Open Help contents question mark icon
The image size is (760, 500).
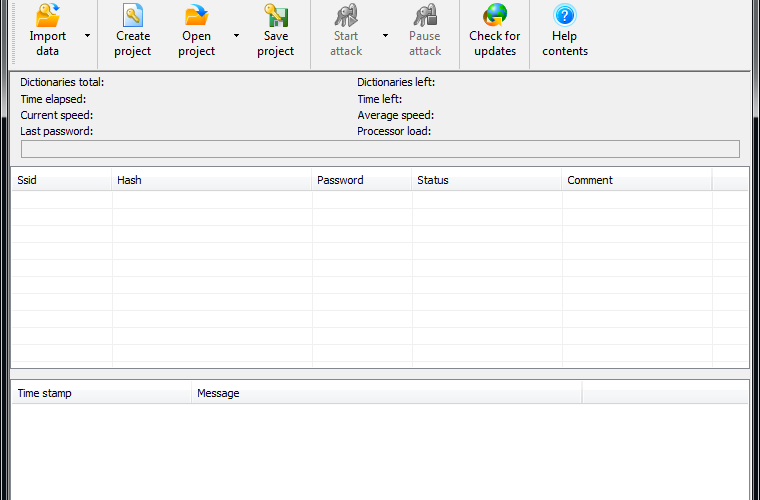click(x=565, y=15)
